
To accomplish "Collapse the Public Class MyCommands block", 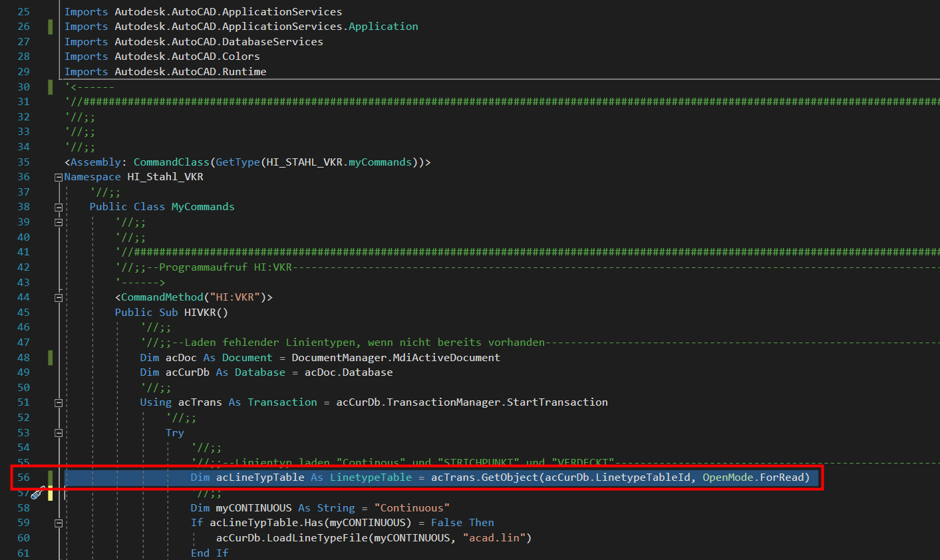I will coord(59,207).
